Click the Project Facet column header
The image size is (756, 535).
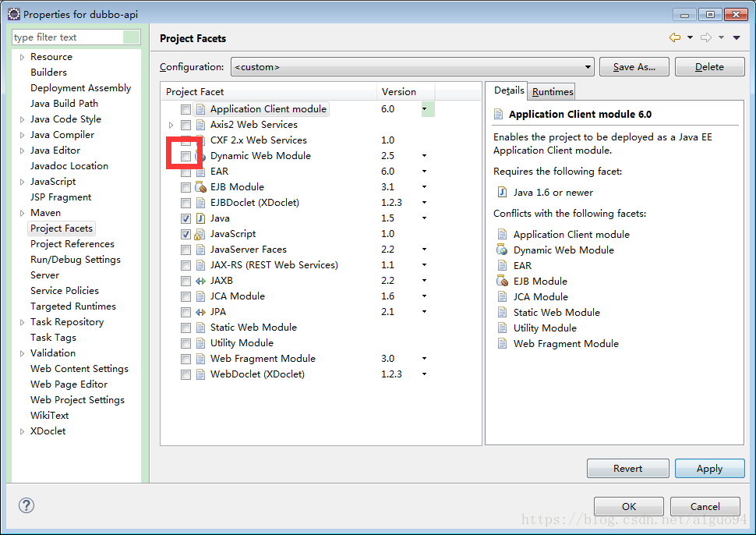click(x=269, y=92)
